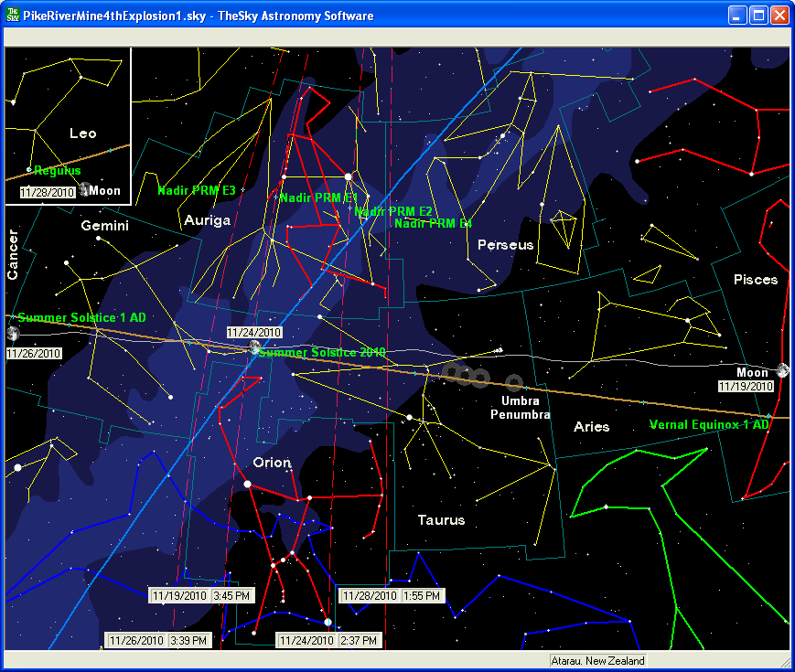Click the Regulus star label
The height and width of the screenshot is (672, 795).
[58, 171]
